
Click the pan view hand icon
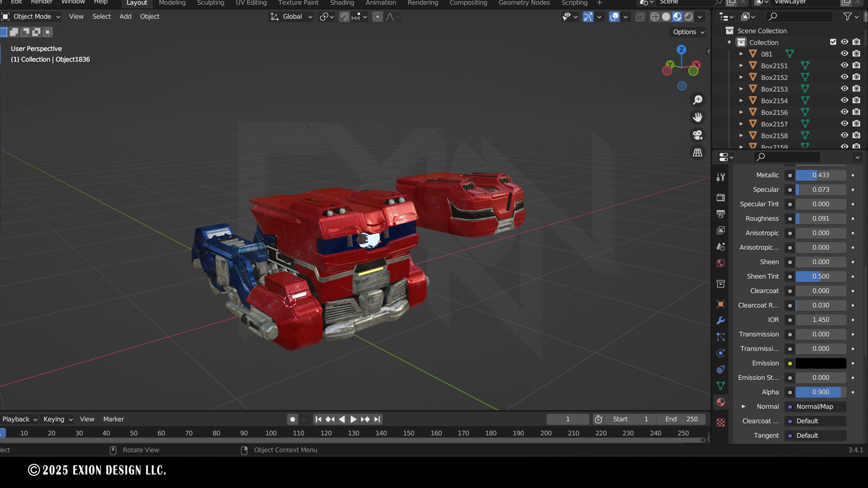(698, 117)
